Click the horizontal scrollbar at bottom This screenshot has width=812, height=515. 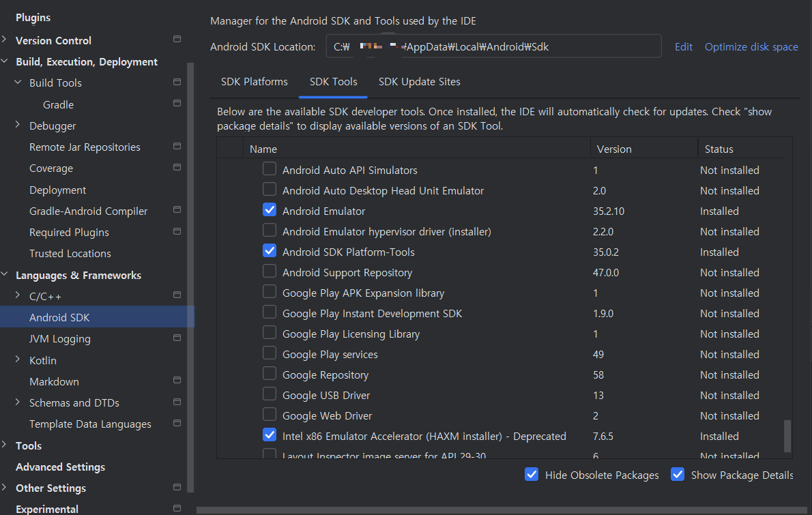point(502,510)
